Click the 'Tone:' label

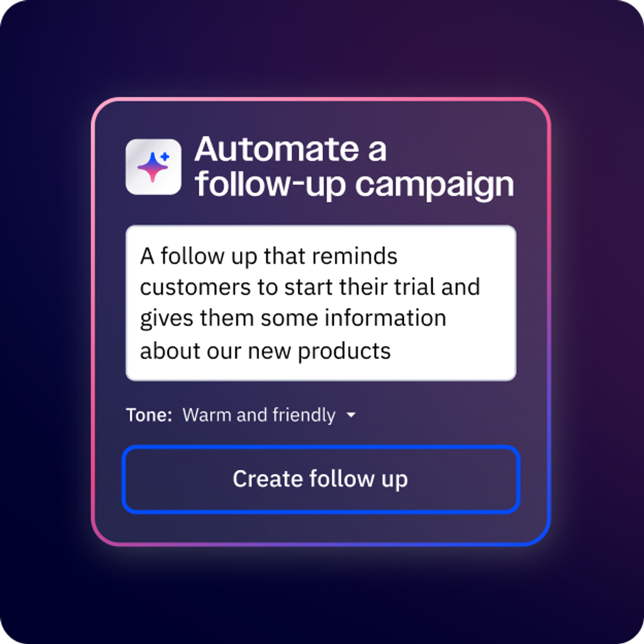[149, 415]
